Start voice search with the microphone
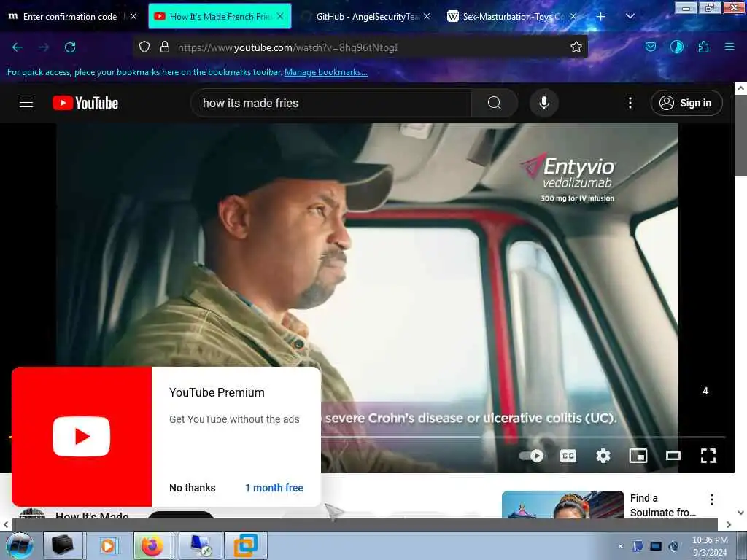This screenshot has height=560, width=747. click(x=544, y=103)
